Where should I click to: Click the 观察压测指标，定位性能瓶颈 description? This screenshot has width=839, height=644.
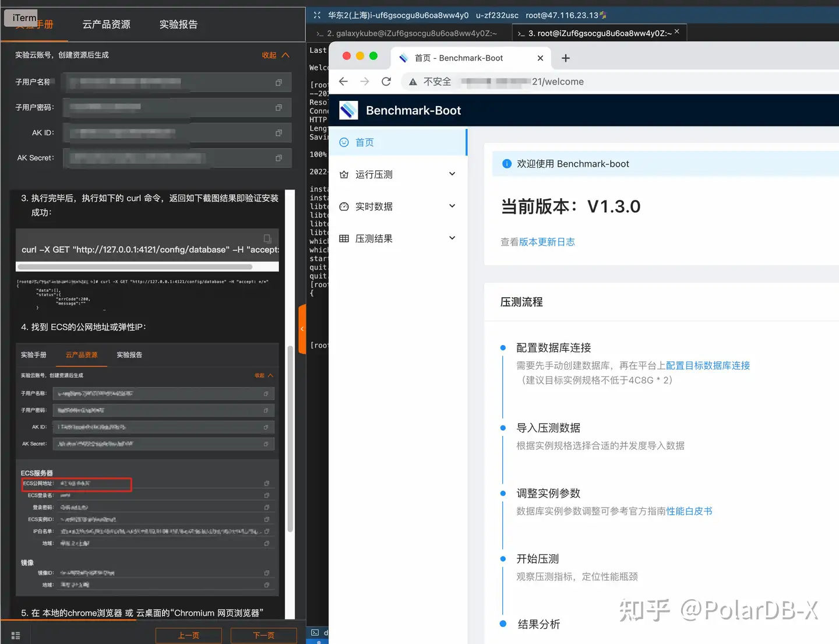point(577,576)
